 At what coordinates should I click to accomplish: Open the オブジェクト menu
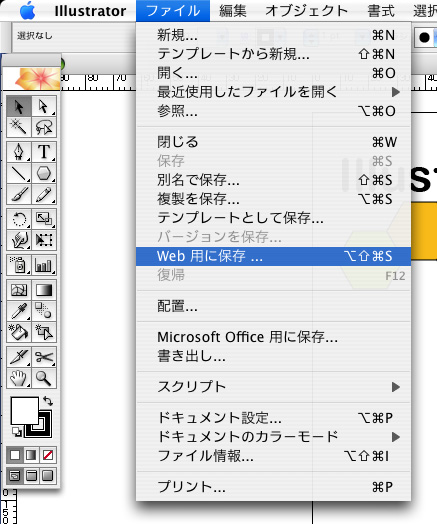click(x=307, y=11)
